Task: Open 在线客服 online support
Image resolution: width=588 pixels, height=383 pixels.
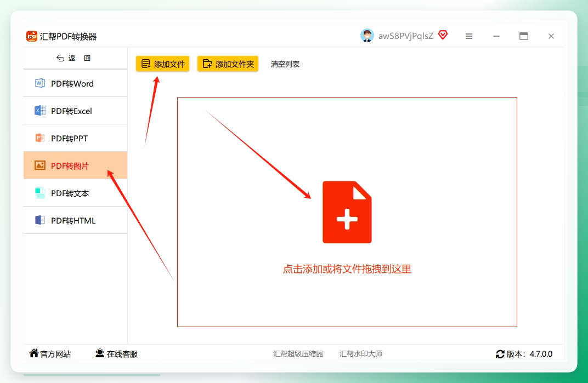Action: [116, 354]
